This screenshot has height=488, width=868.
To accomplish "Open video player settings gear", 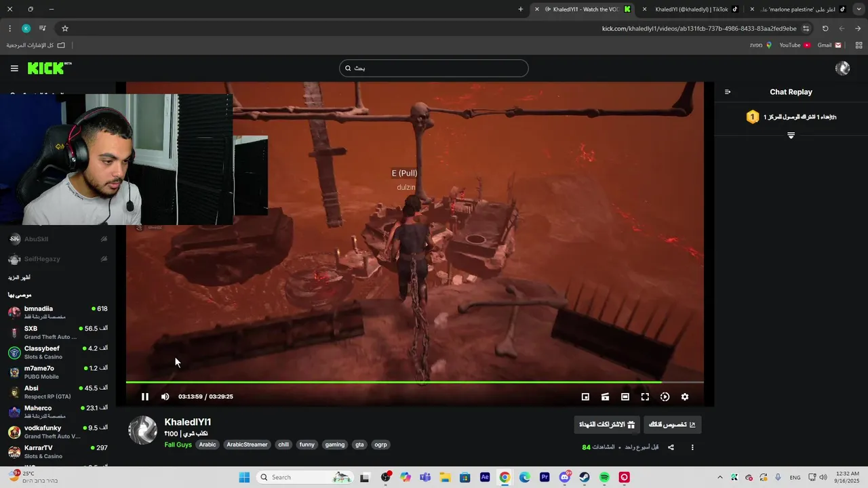I will coord(685,396).
